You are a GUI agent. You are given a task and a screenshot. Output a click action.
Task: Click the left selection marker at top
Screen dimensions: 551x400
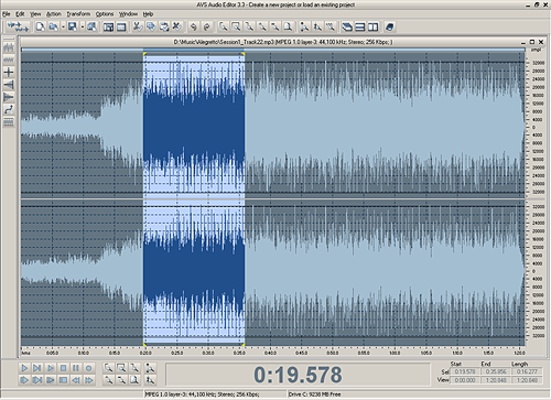[144, 54]
